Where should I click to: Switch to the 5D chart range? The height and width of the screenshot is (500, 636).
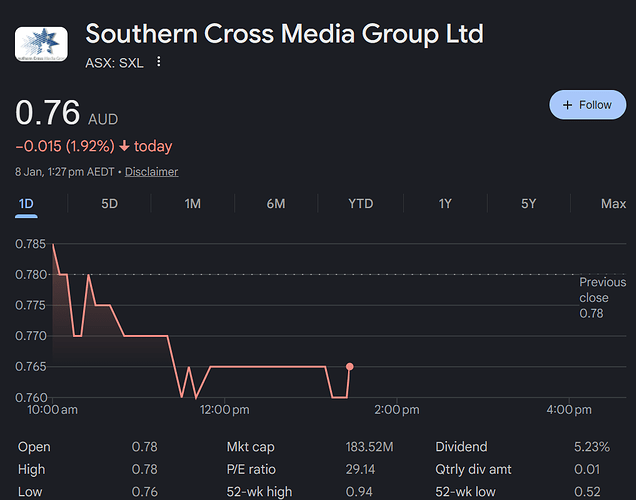pyautogui.click(x=110, y=204)
